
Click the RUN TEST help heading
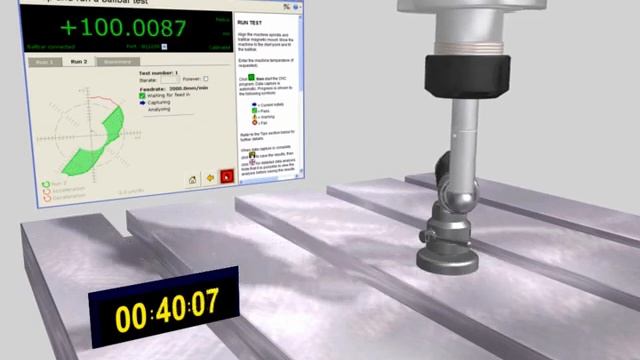point(250,23)
